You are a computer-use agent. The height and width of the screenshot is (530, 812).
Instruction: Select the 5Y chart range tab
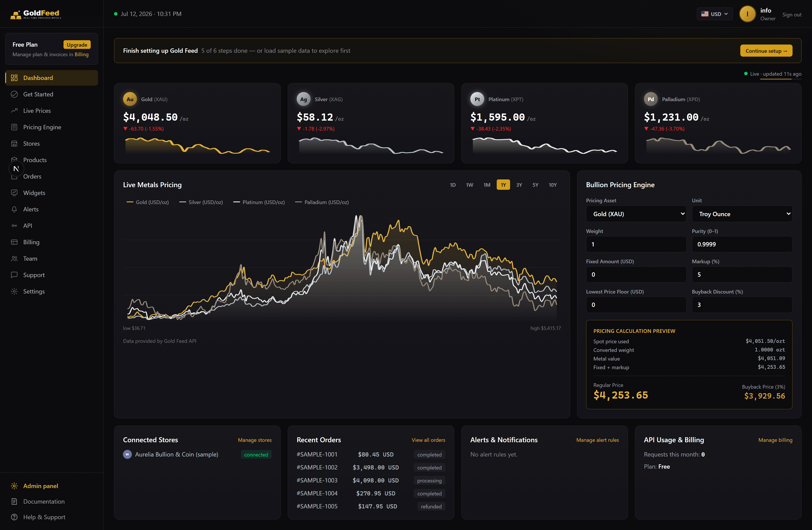535,185
